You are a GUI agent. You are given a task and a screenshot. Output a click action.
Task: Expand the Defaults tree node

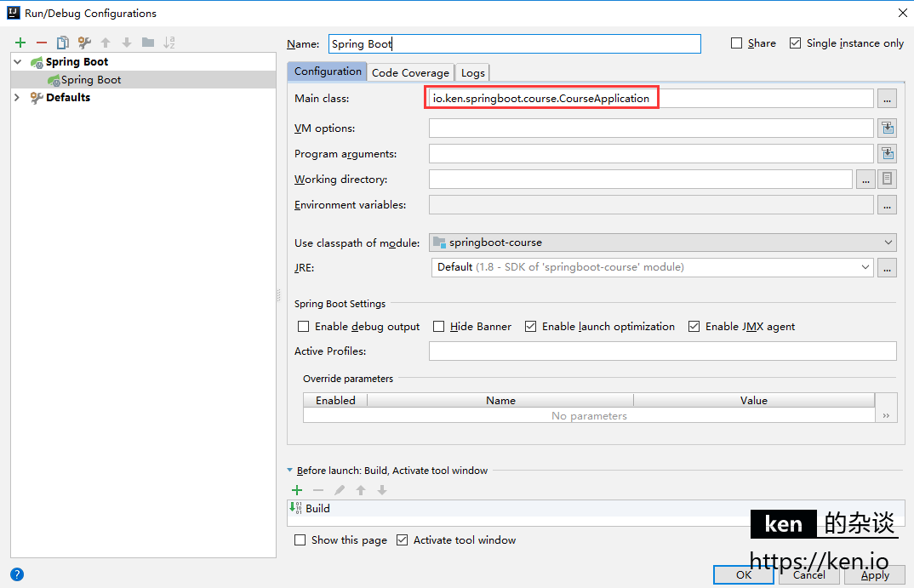(17, 97)
